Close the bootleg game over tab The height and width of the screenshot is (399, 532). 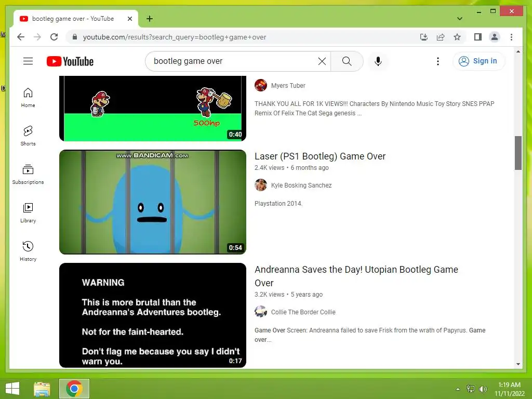coord(129,19)
